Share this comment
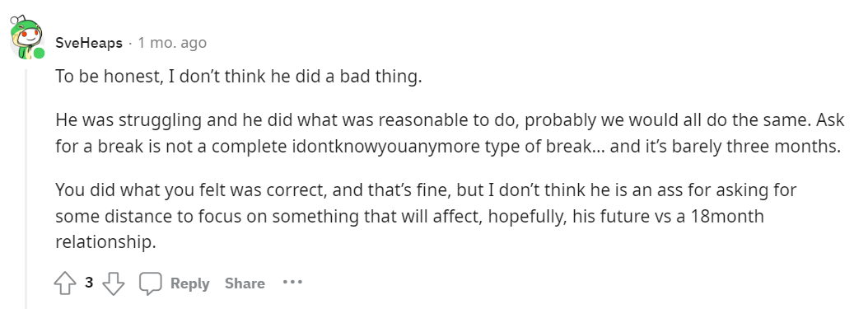The width and height of the screenshot is (868, 309). coord(245,283)
